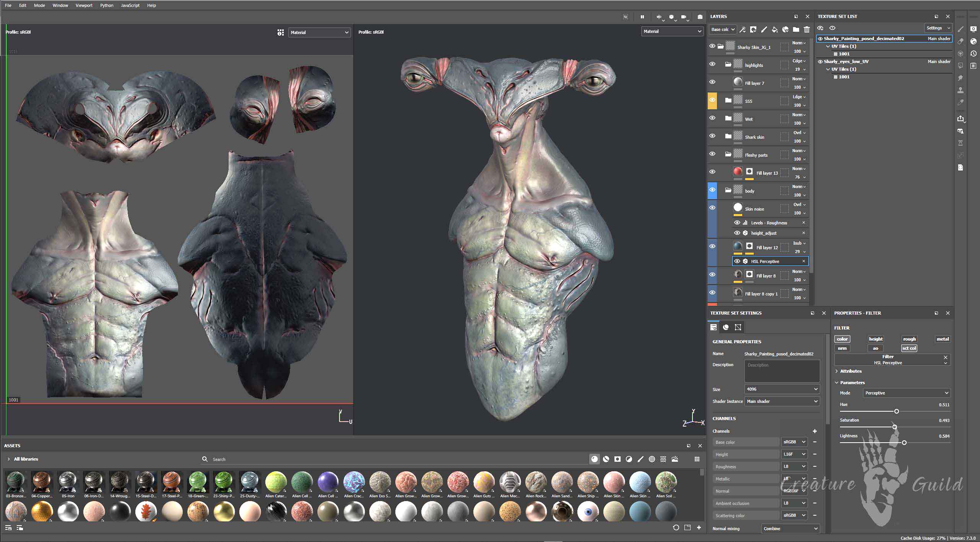The height and width of the screenshot is (542, 980).
Task: Open the Mode Perceptive dropdown
Action: [906, 393]
